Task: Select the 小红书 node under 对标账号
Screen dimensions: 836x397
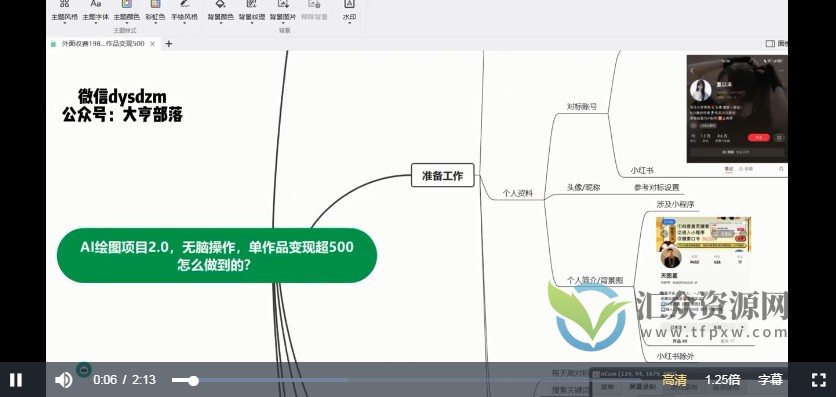Action: 642,171
